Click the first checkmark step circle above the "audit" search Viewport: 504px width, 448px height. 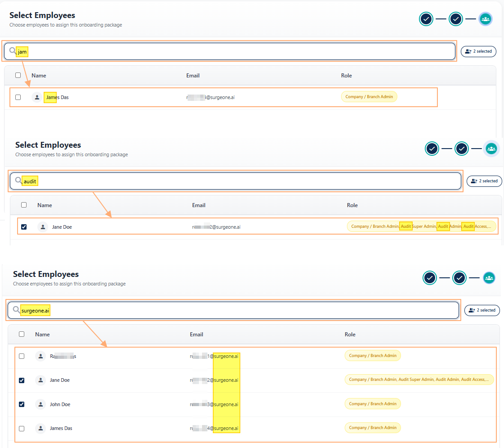432,149
